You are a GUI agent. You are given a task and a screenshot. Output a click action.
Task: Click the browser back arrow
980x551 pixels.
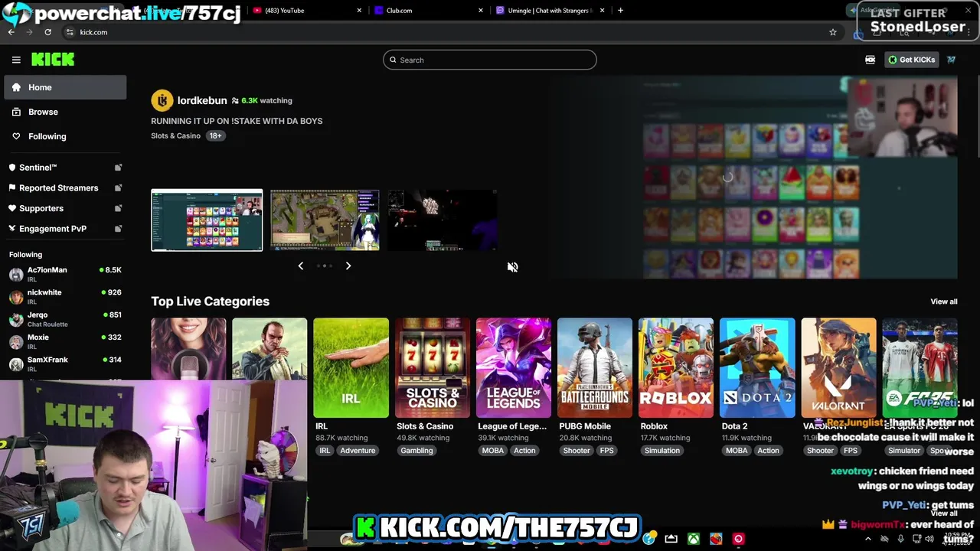pyautogui.click(x=11, y=32)
